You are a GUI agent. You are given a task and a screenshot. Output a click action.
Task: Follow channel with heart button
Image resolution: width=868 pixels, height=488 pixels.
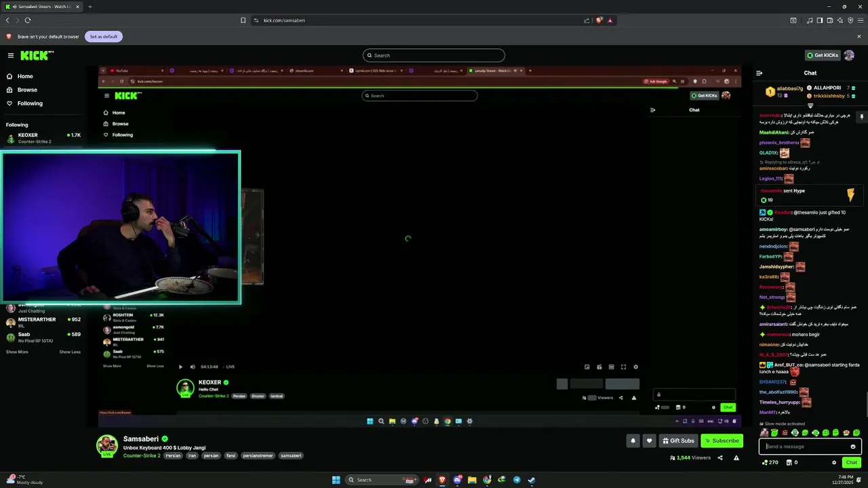pyautogui.click(x=649, y=441)
